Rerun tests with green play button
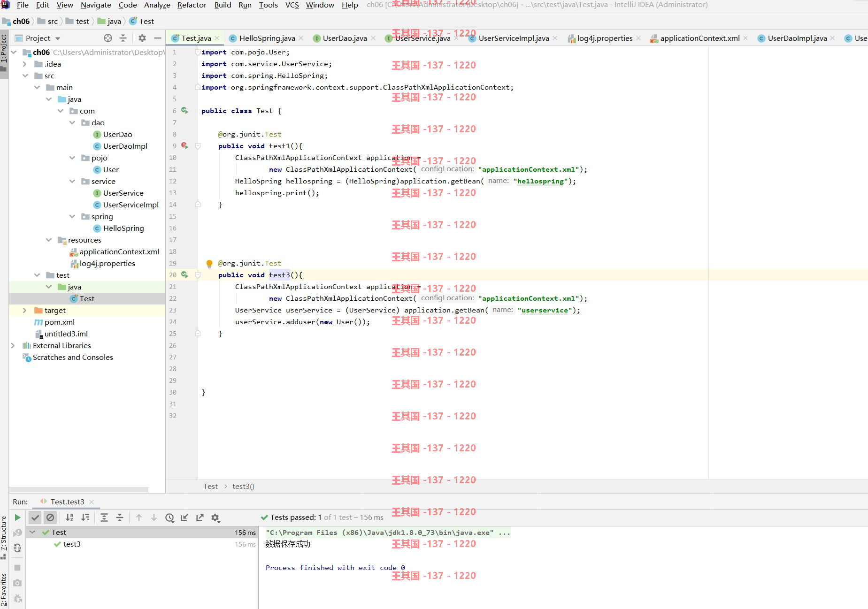 [17, 518]
